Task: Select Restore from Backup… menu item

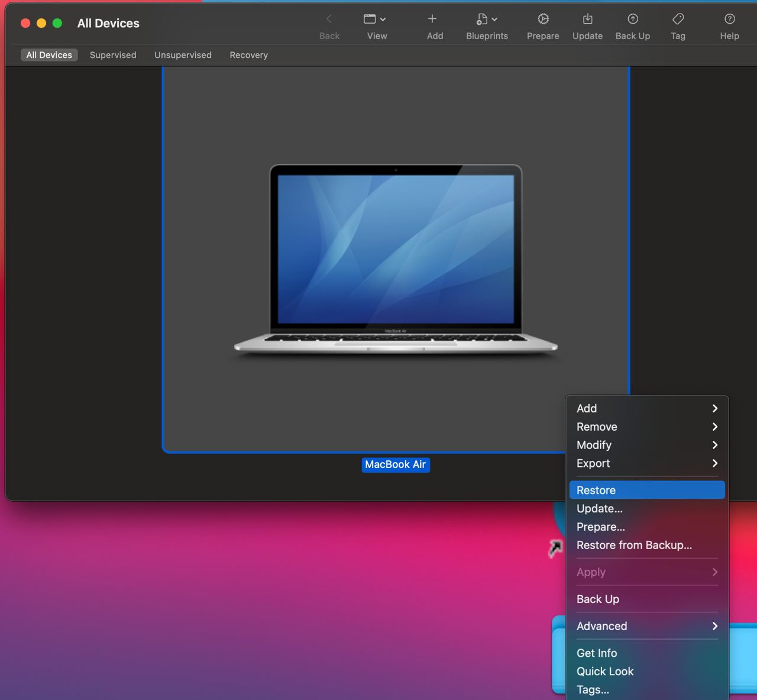Action: click(x=647, y=545)
